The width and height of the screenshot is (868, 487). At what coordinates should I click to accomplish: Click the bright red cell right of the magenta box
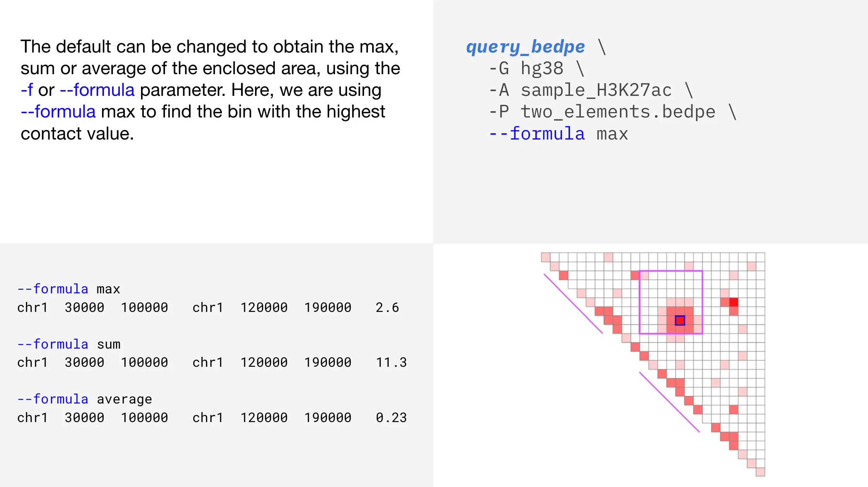tap(734, 302)
